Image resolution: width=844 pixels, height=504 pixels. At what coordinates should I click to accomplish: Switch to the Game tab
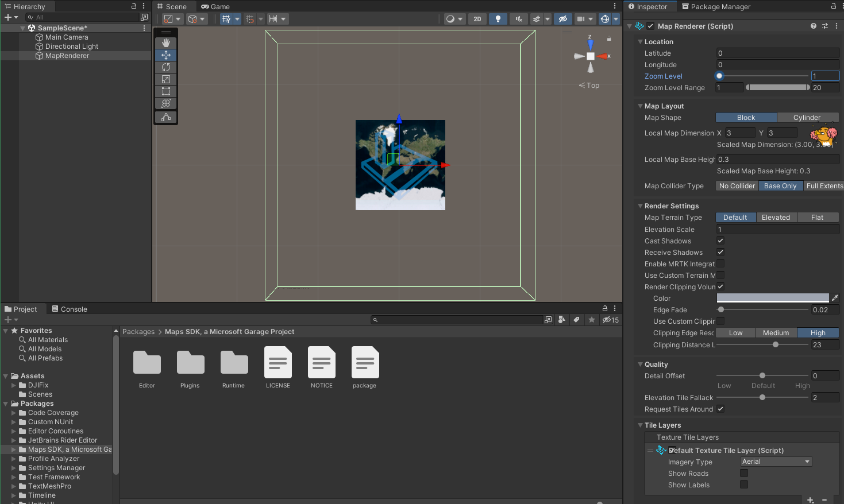(x=215, y=7)
